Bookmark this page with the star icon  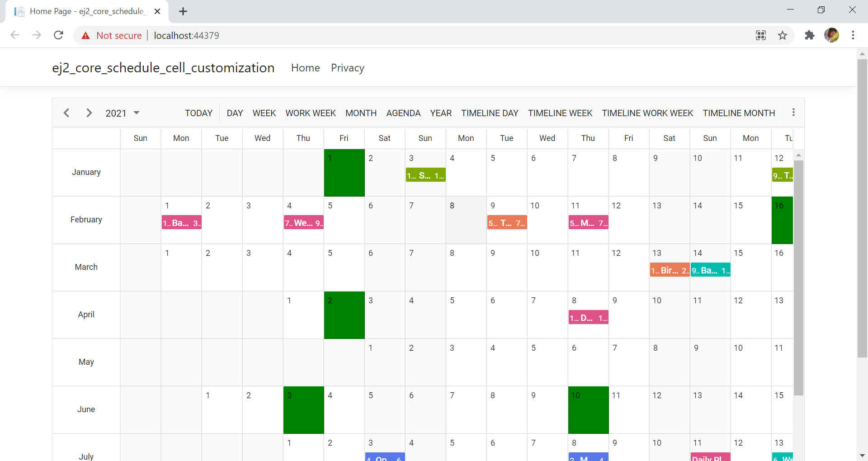click(783, 35)
